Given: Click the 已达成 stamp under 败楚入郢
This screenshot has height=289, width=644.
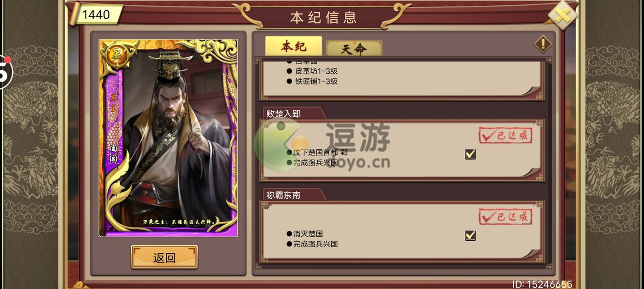Looking at the screenshot, I should coord(505,136).
